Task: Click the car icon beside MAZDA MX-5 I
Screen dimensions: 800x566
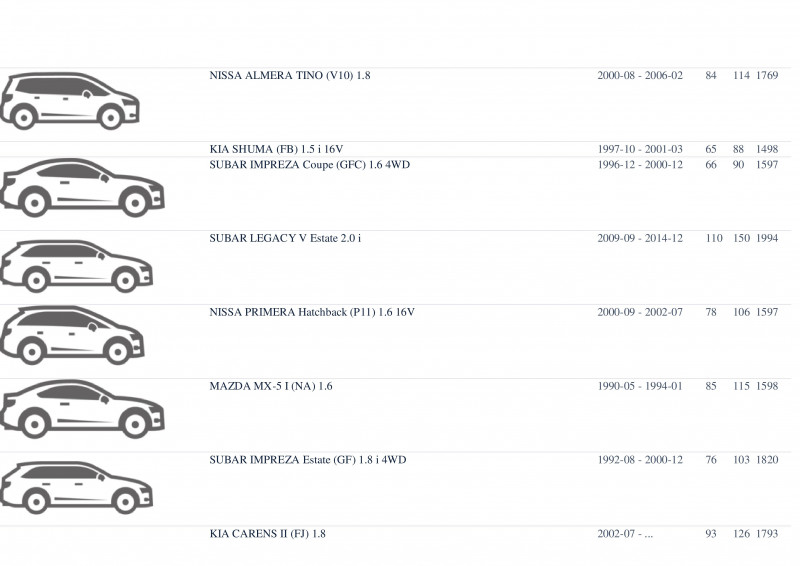Action: click(82, 409)
